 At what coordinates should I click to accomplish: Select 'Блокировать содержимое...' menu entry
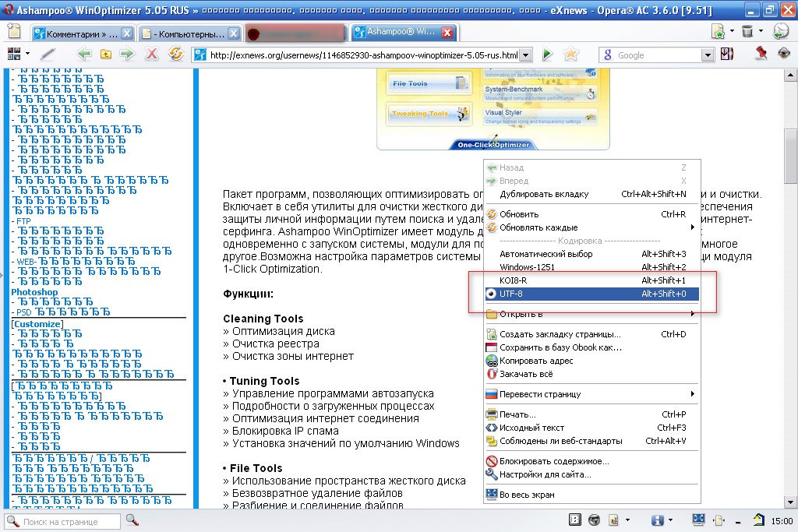[592, 461]
